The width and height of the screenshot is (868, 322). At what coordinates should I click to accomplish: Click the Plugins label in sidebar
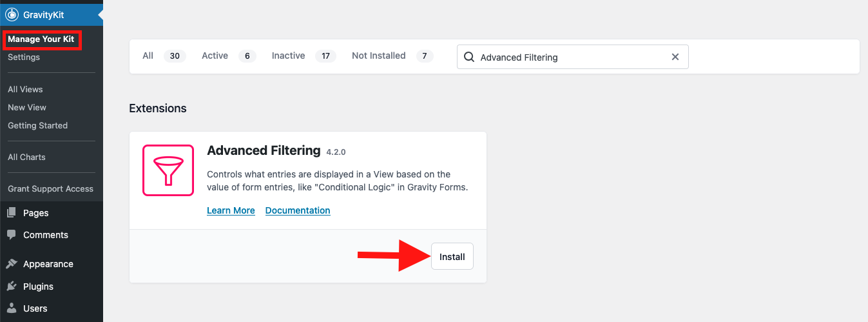pyautogui.click(x=38, y=287)
